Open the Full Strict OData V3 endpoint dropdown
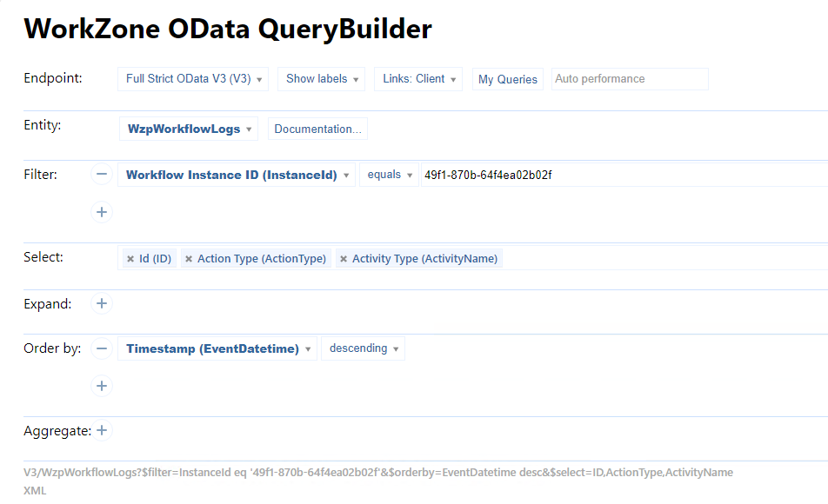The width and height of the screenshot is (828, 504). (x=193, y=79)
